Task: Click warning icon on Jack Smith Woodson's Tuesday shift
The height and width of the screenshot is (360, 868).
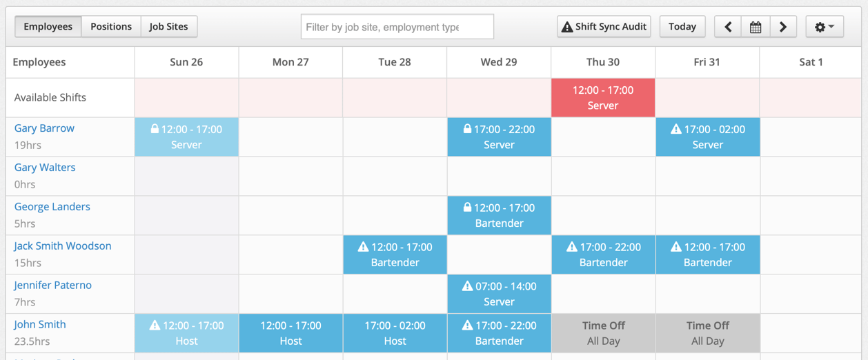Action: pyautogui.click(x=363, y=247)
